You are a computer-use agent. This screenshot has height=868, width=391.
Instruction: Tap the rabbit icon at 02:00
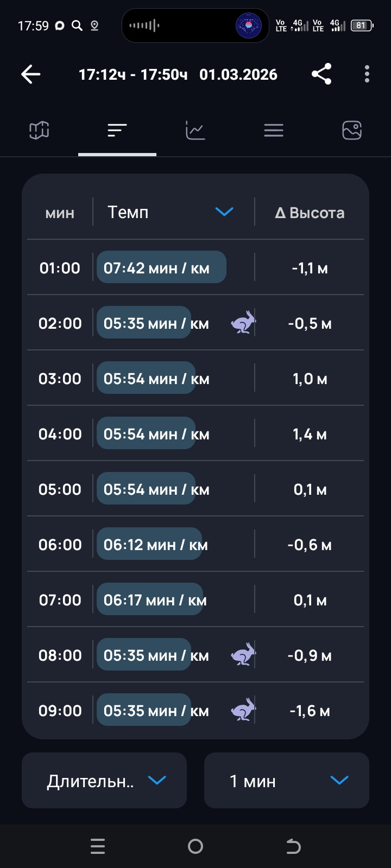tap(243, 323)
